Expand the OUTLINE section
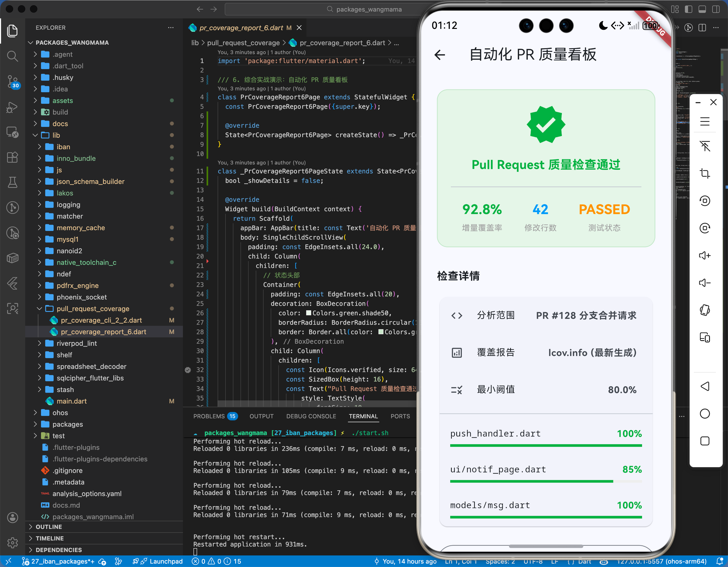 49,527
